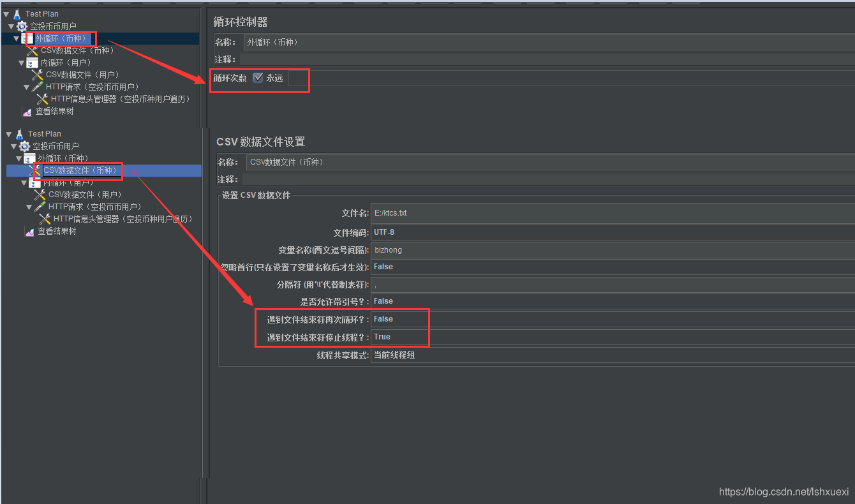
Task: Open the 遇到文件结束符再次循环 dropdown showing False
Action: tap(613, 319)
